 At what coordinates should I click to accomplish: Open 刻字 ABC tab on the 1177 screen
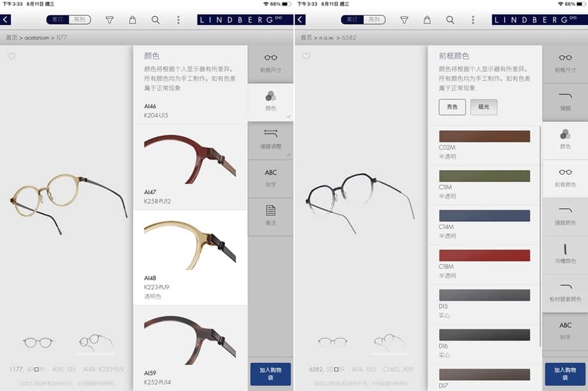[x=270, y=178]
